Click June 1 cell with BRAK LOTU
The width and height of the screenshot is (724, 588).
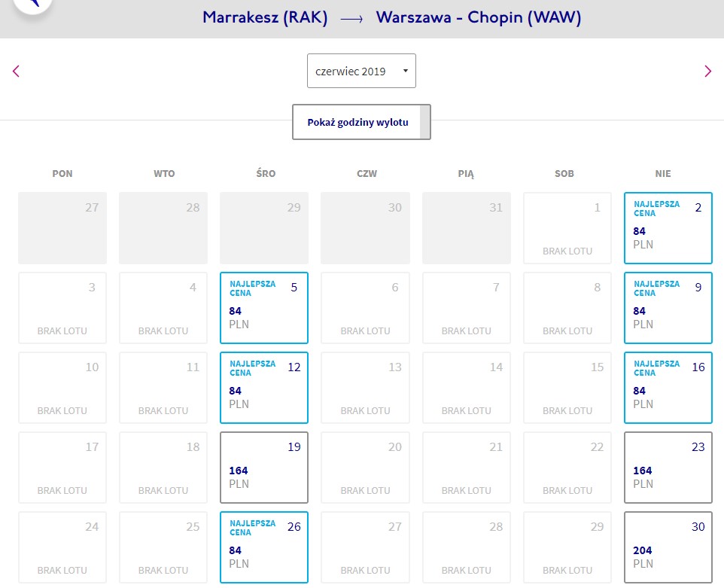coord(567,228)
